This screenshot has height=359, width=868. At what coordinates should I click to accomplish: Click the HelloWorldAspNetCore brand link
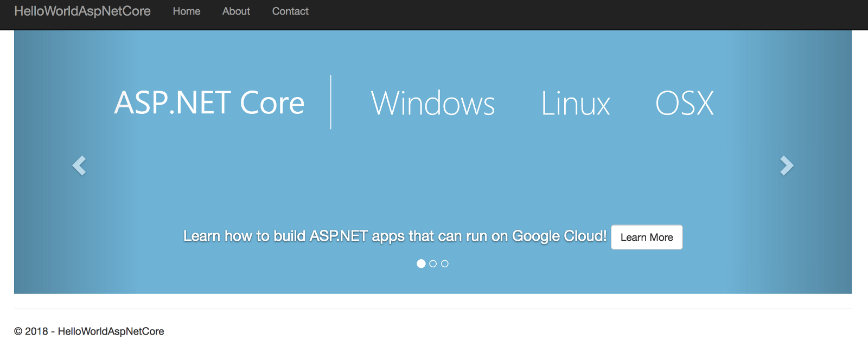tap(82, 11)
